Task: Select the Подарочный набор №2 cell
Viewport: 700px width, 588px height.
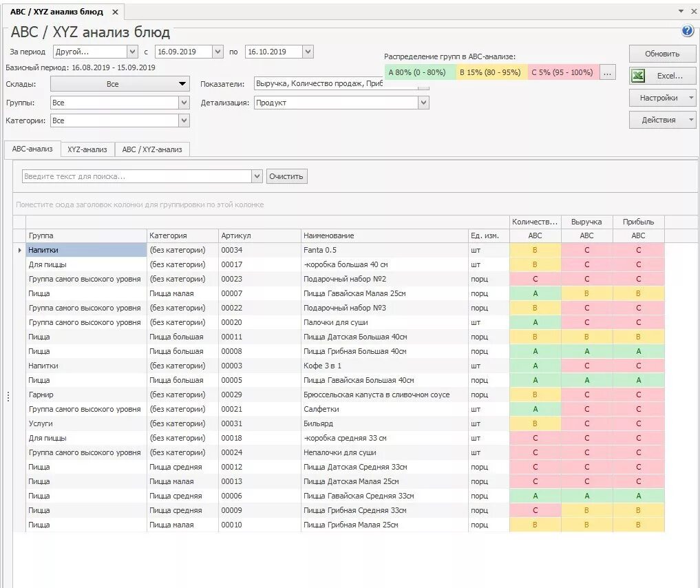Action: click(x=384, y=279)
